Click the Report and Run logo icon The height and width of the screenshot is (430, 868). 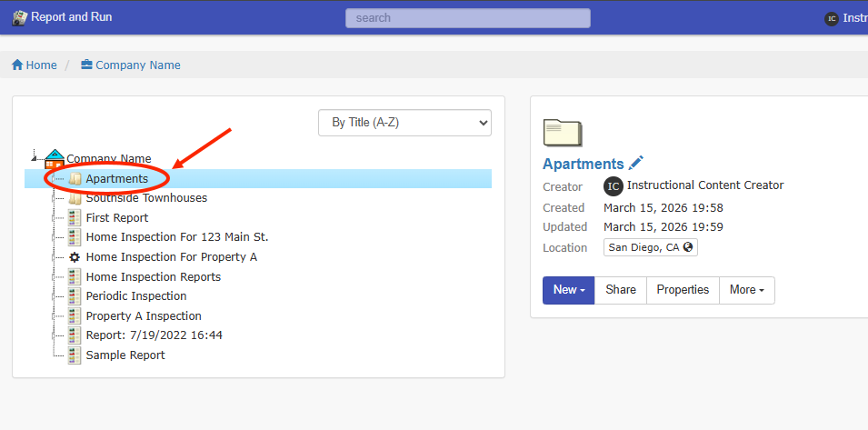click(x=19, y=17)
